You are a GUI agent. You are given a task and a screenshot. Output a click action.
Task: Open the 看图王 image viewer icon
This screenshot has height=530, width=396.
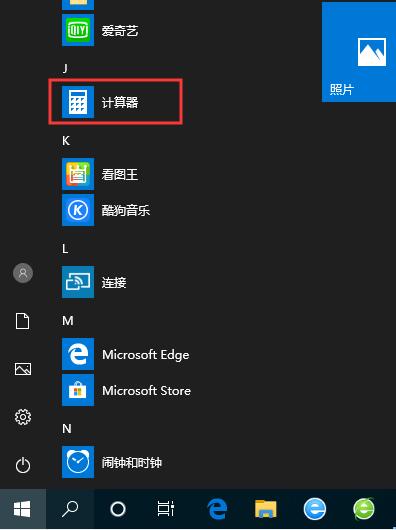pos(78,174)
